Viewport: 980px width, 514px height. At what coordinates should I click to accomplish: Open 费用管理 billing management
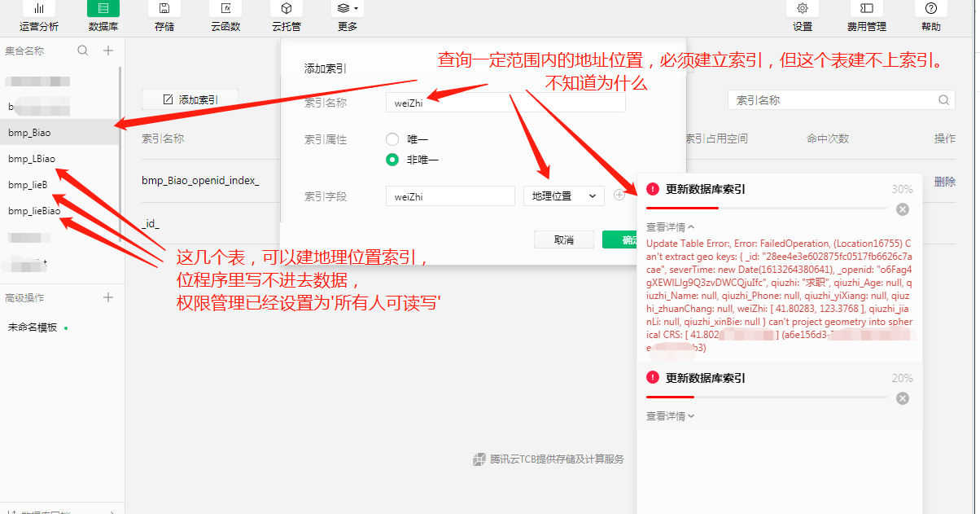pos(867,16)
